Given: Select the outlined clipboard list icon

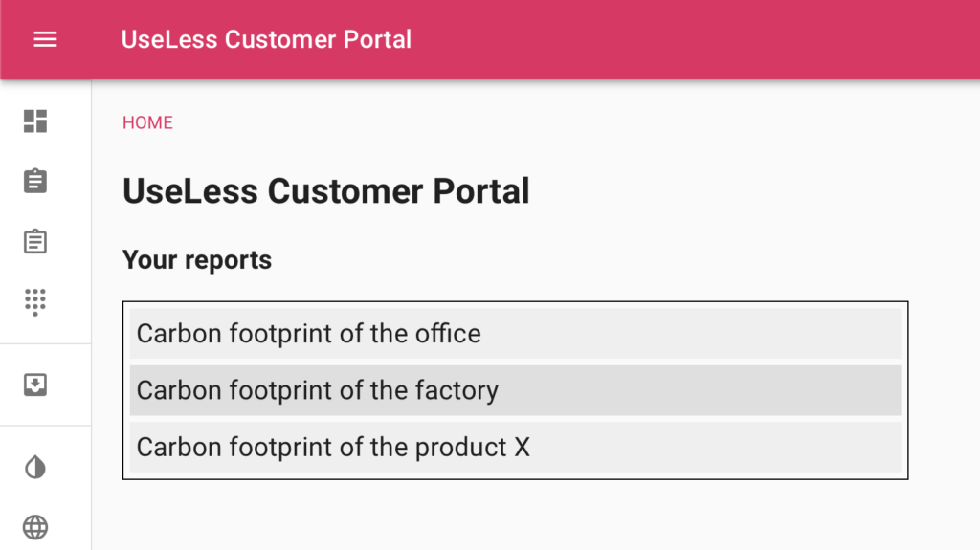Looking at the screenshot, I should pyautogui.click(x=35, y=241).
